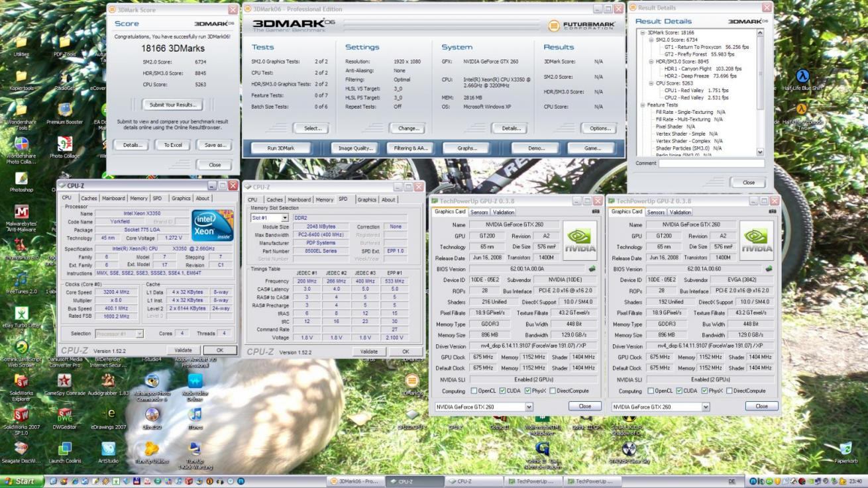Open Processor #1 selection dropdown in CPU-Z
The height and width of the screenshot is (488, 868).
click(x=120, y=334)
